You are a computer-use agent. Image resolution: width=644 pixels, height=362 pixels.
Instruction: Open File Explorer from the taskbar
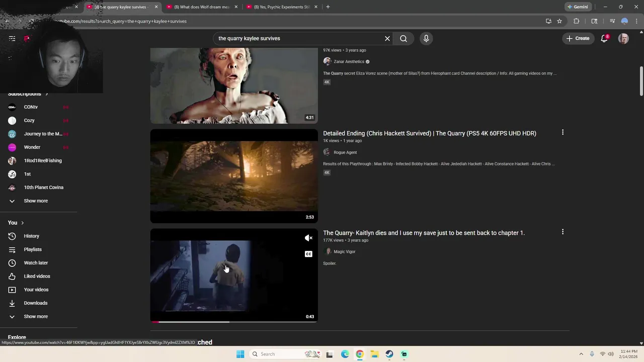[374, 354]
